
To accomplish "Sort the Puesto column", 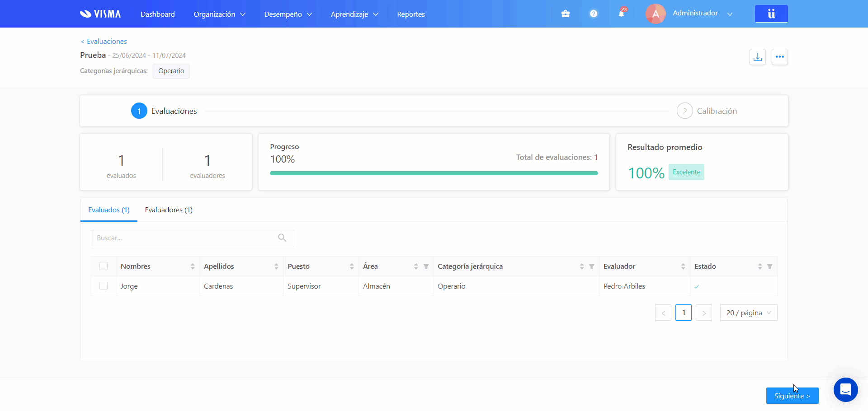I will [352, 266].
